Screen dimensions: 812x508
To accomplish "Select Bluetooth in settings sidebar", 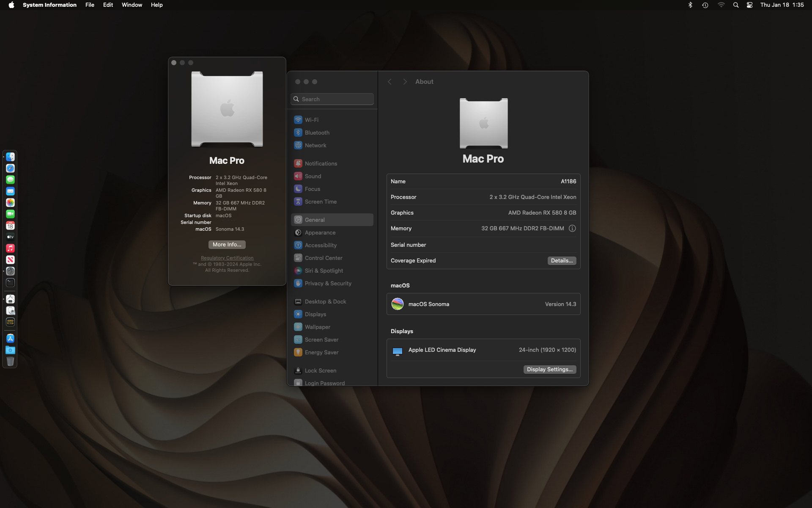I will [x=317, y=133].
